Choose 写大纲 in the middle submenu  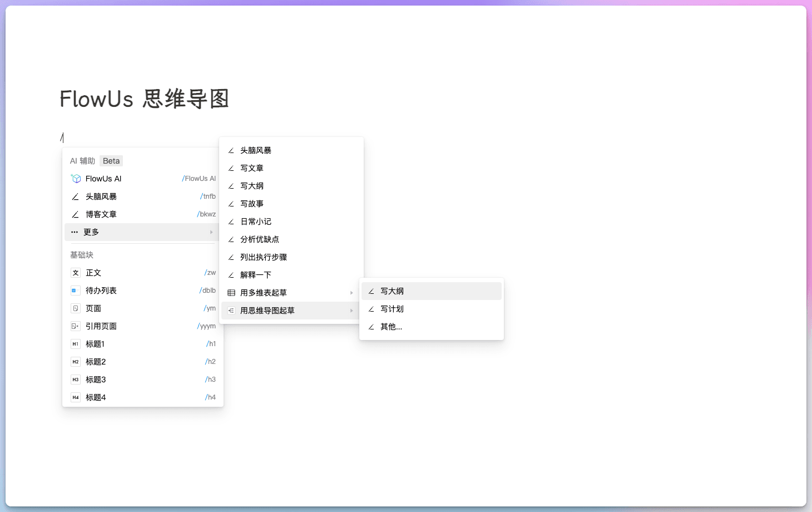pos(291,186)
